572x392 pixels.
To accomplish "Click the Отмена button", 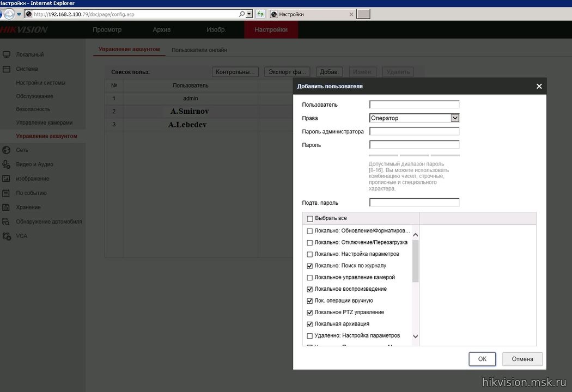I will pyautogui.click(x=522, y=359).
